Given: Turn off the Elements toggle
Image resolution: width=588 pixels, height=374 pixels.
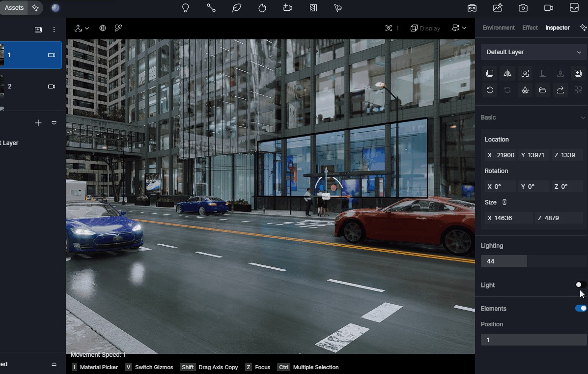Looking at the screenshot, I should pyautogui.click(x=581, y=308).
